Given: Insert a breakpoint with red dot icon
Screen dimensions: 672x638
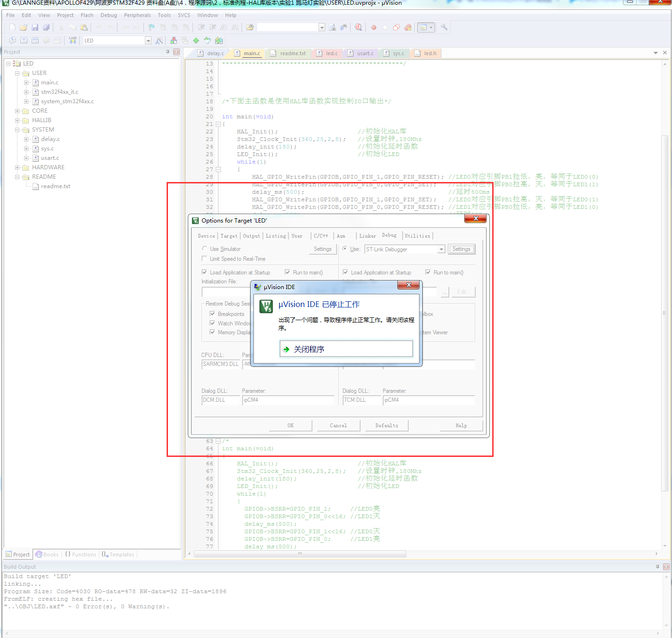Looking at the screenshot, I should (374, 27).
